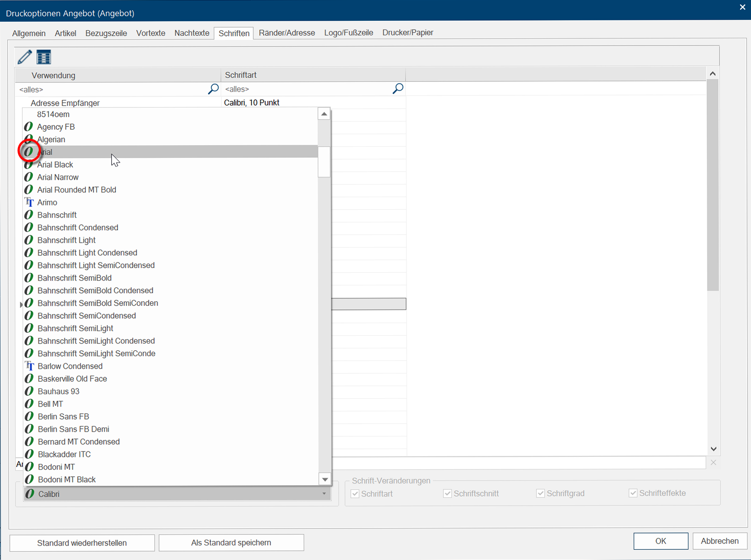Screen dimensions: 751x560
Task: Click the Verwendung column header
Action: [x=118, y=75]
